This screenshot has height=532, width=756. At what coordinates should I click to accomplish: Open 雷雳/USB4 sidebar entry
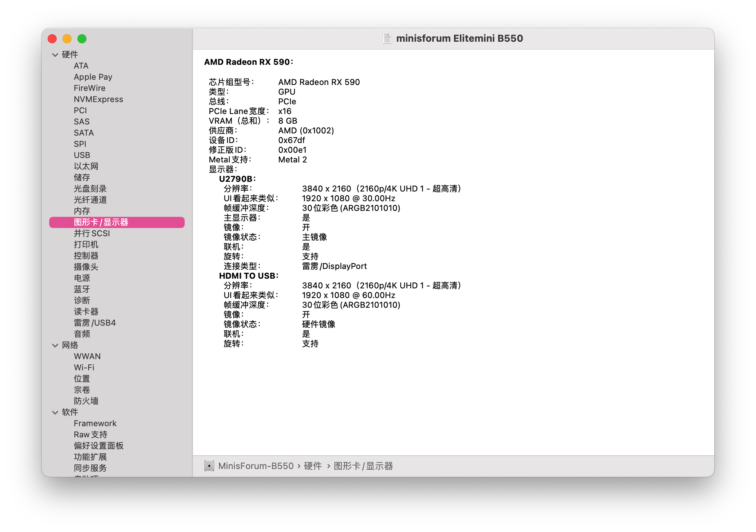pos(95,323)
